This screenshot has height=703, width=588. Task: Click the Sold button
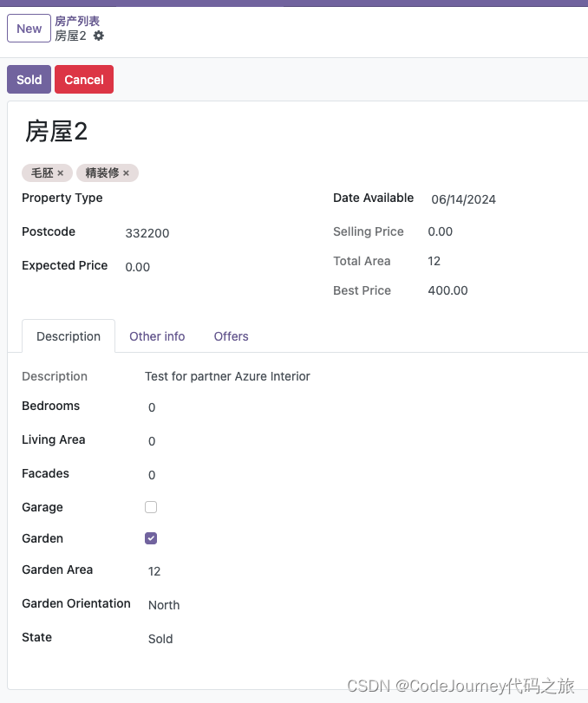[x=29, y=79]
